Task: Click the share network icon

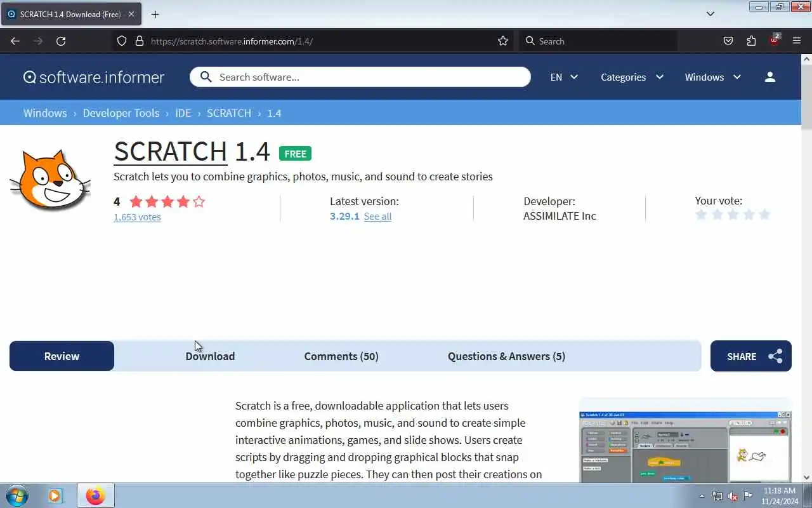Action: pyautogui.click(x=775, y=356)
